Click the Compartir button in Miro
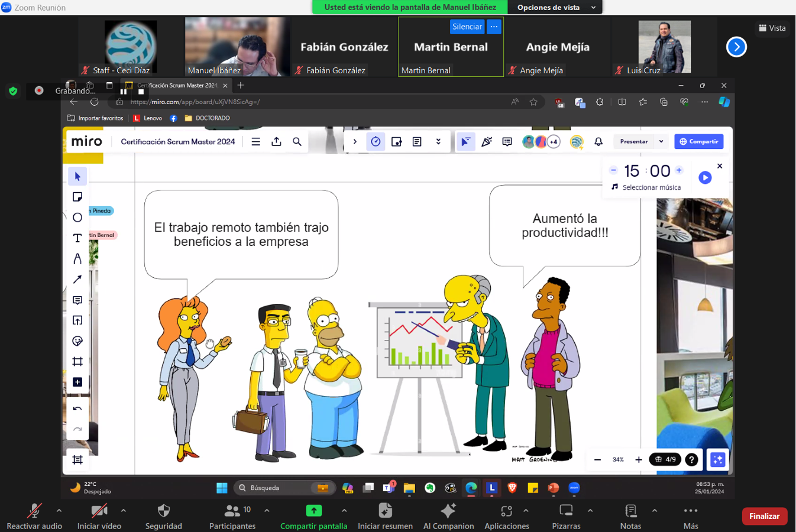The width and height of the screenshot is (796, 532). click(x=698, y=142)
